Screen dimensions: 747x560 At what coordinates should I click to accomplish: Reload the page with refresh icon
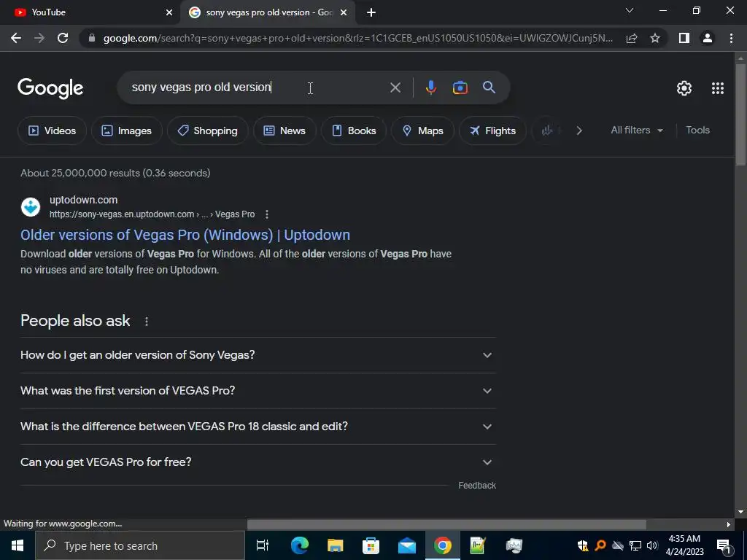pyautogui.click(x=63, y=38)
